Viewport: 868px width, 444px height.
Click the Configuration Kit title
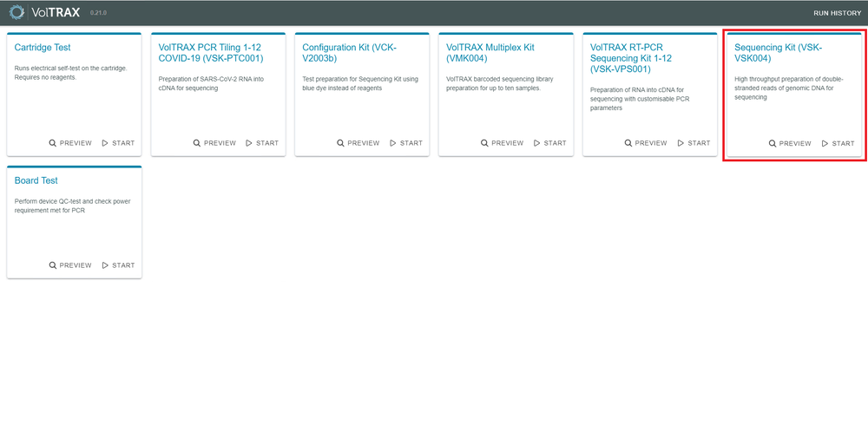tap(349, 53)
